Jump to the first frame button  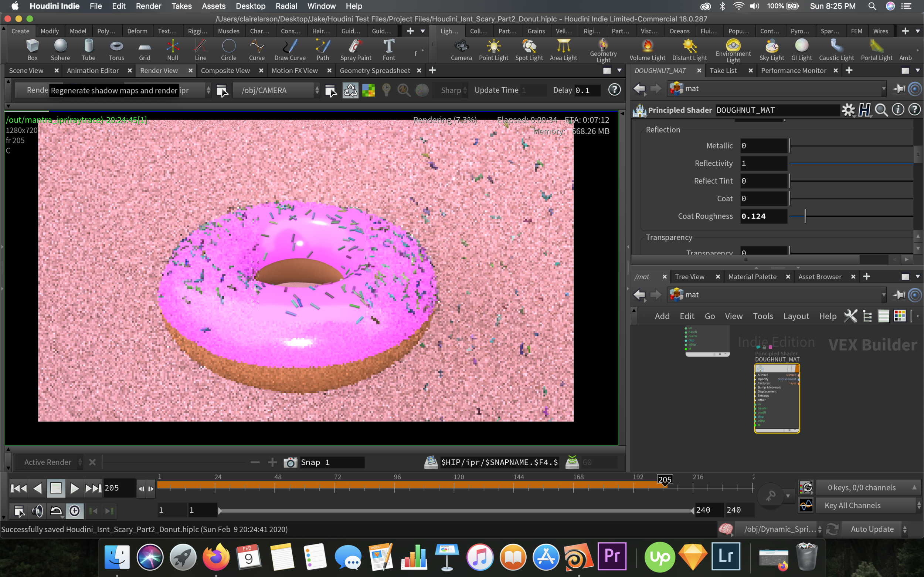coord(19,488)
